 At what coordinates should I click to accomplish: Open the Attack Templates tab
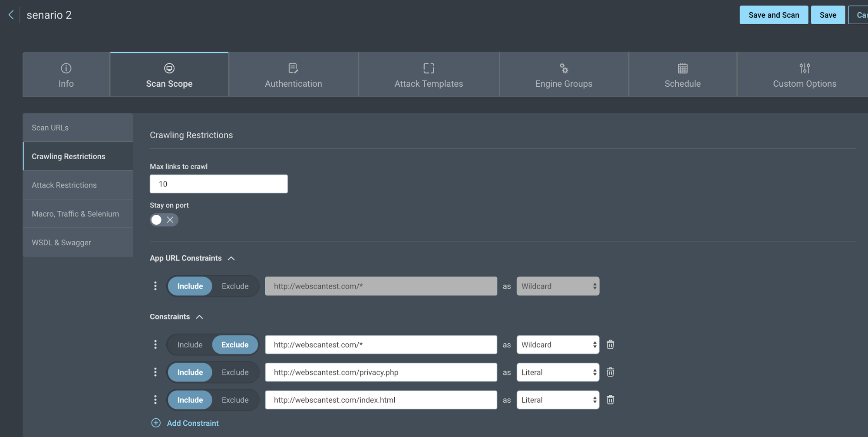429,75
